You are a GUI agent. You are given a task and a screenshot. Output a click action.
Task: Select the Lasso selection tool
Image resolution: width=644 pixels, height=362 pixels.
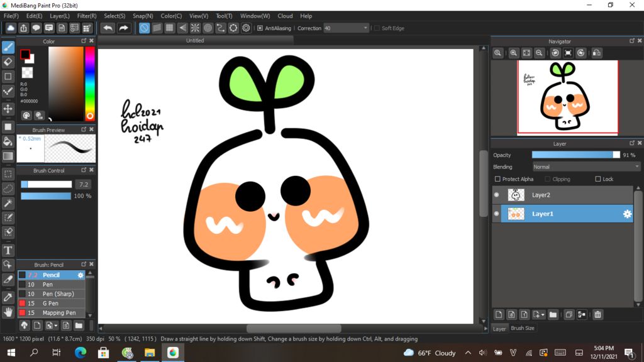[x=8, y=189]
